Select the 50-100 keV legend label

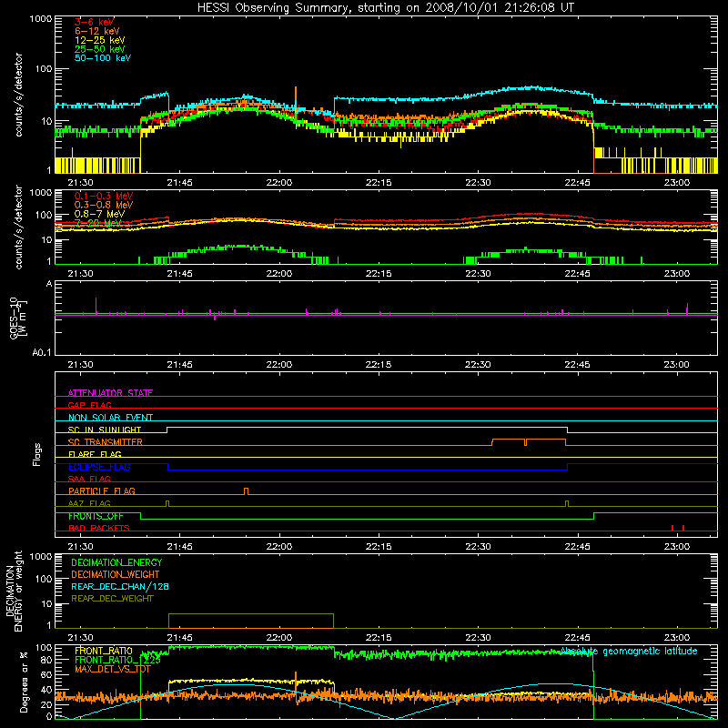(103, 58)
